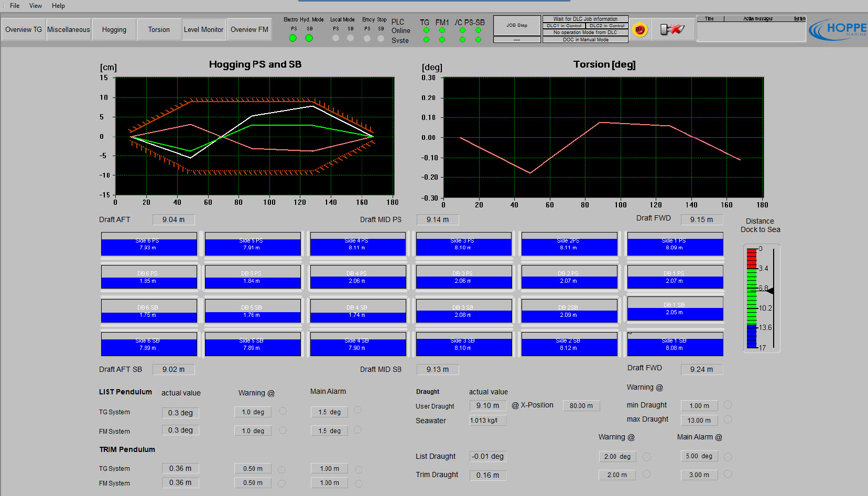This screenshot has height=496, width=868.
Task: Toggle the List Draught Main Alarm indicator
Action: [x=728, y=457]
